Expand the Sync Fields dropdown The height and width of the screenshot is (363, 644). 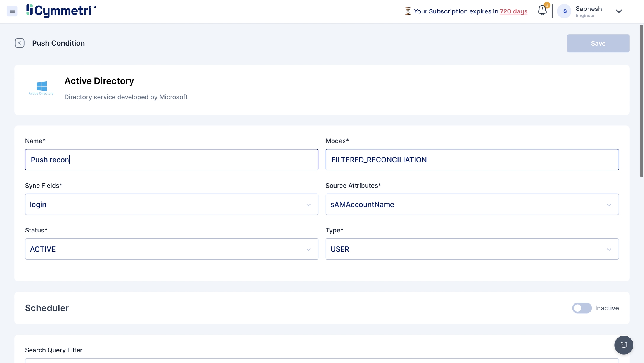171,204
